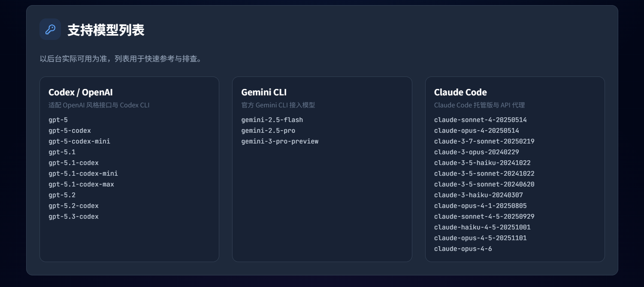The image size is (644, 287).
Task: Select gpt-5-codex-mini in the list
Action: click(79, 141)
